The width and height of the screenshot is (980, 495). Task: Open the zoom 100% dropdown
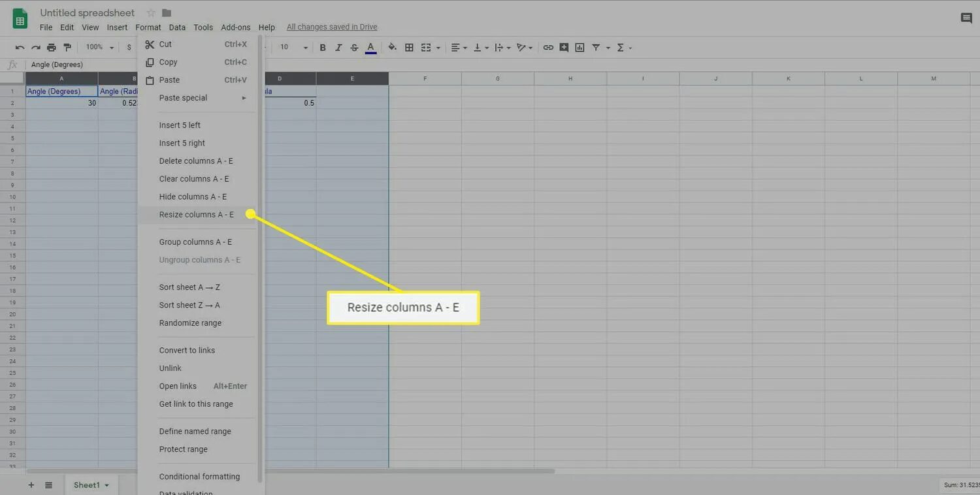tap(100, 48)
